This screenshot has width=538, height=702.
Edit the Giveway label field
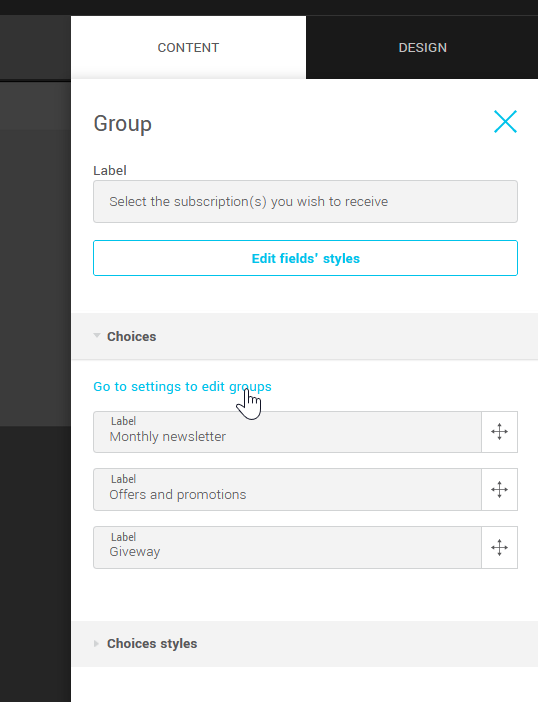(x=287, y=548)
